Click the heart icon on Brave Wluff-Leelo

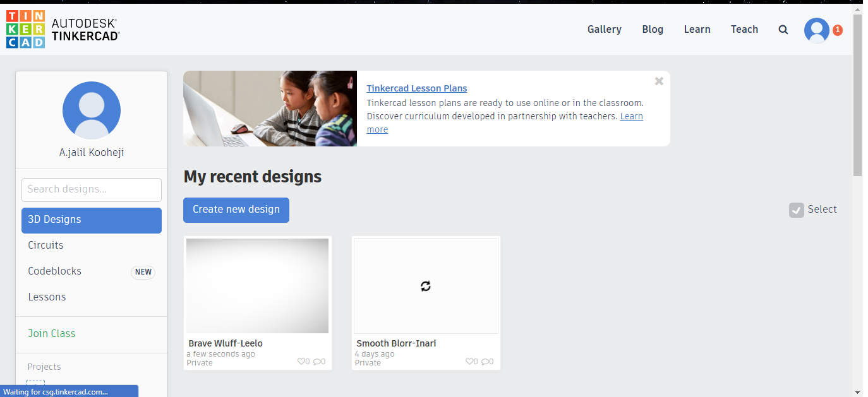301,362
